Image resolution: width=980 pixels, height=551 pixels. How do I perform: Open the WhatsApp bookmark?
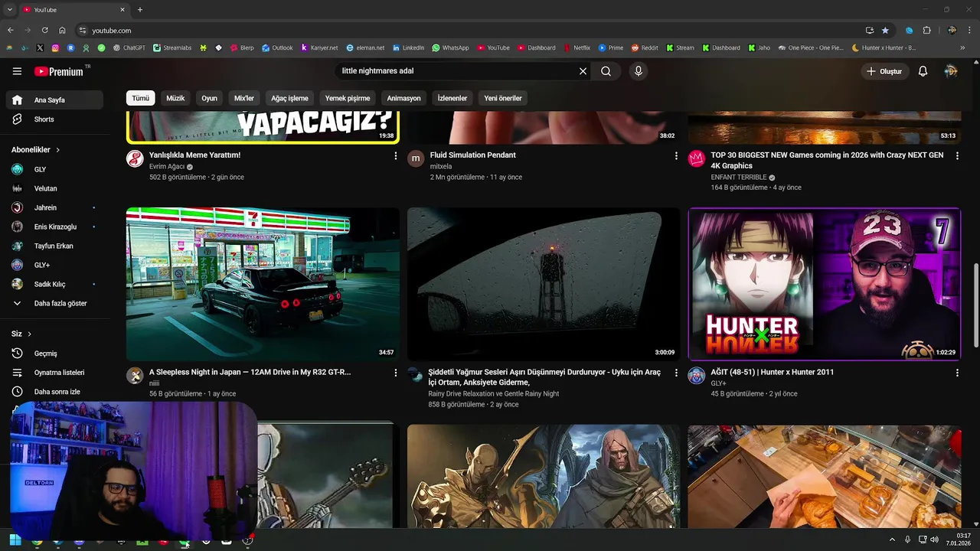click(x=450, y=47)
